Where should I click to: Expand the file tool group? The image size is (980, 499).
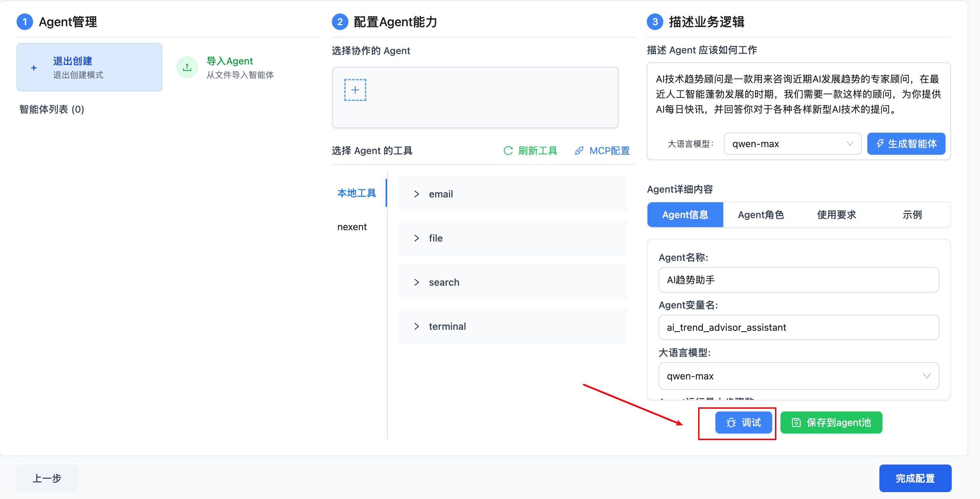417,238
